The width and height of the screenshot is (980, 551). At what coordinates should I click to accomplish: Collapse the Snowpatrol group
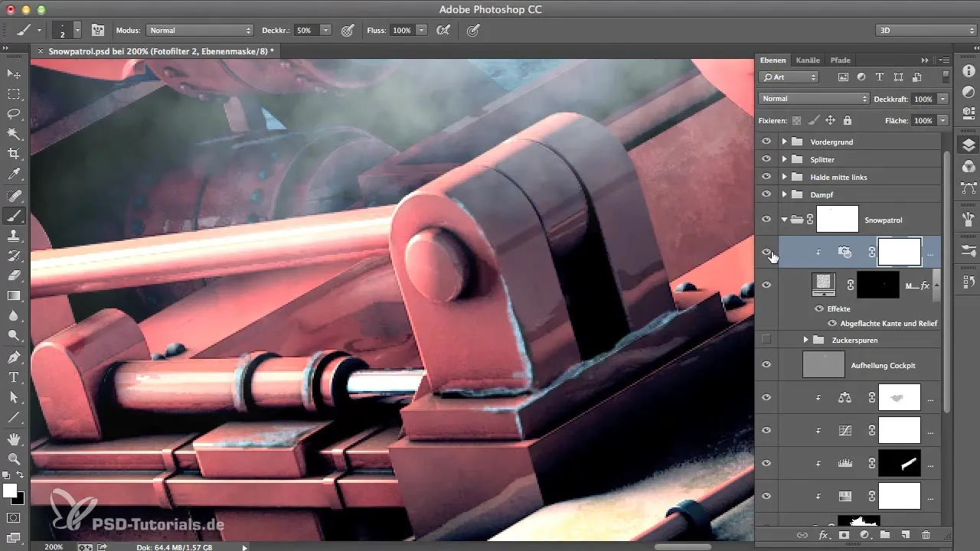[x=784, y=220]
